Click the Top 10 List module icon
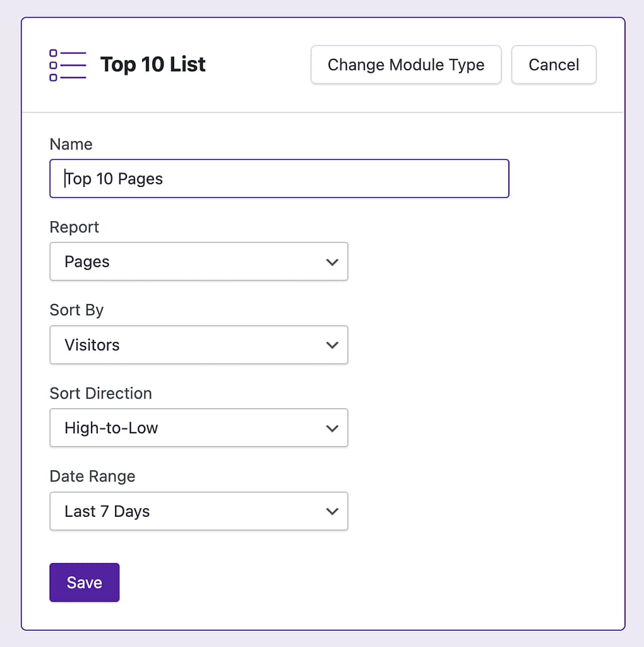The height and width of the screenshot is (647, 644). (67, 65)
